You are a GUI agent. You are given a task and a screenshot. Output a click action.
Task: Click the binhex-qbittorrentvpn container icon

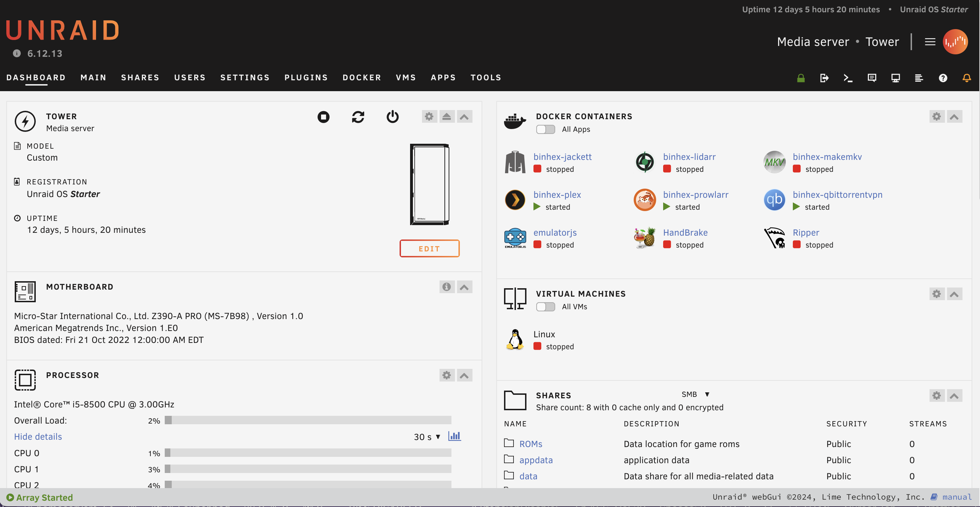point(774,200)
